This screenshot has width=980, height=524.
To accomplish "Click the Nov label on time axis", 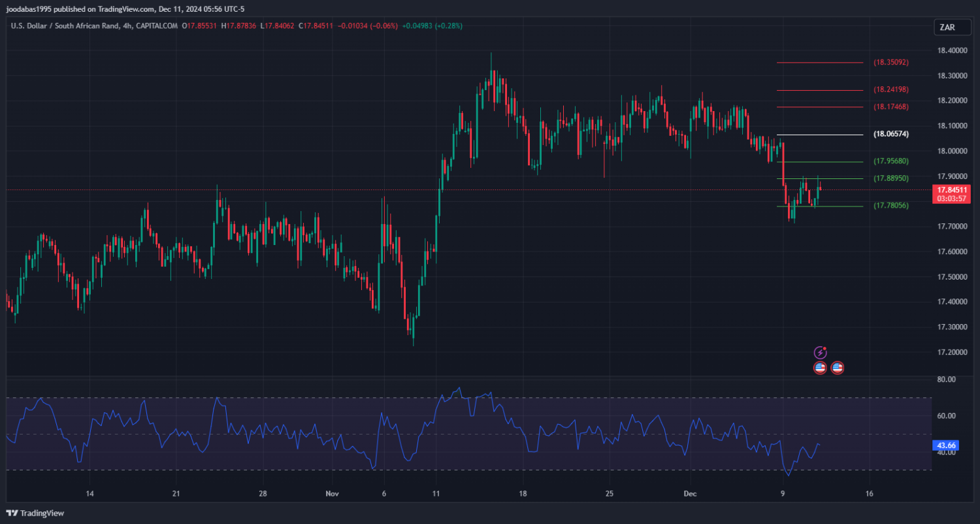I will click(333, 493).
